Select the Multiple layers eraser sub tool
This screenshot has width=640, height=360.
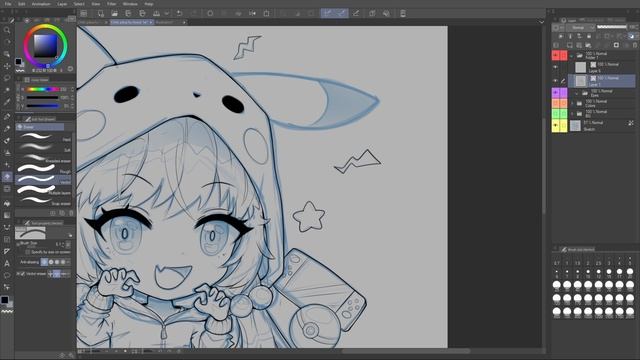[x=43, y=189]
